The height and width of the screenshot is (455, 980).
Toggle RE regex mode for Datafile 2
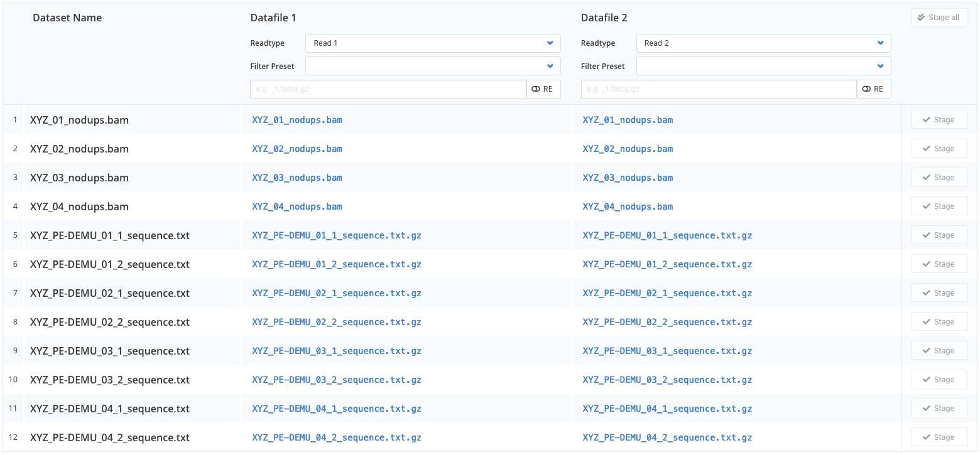(x=874, y=89)
